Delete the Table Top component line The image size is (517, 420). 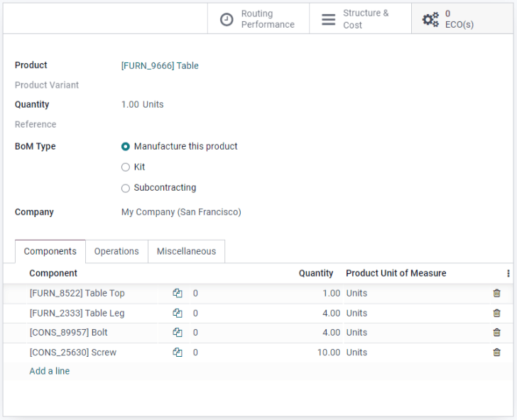click(496, 293)
